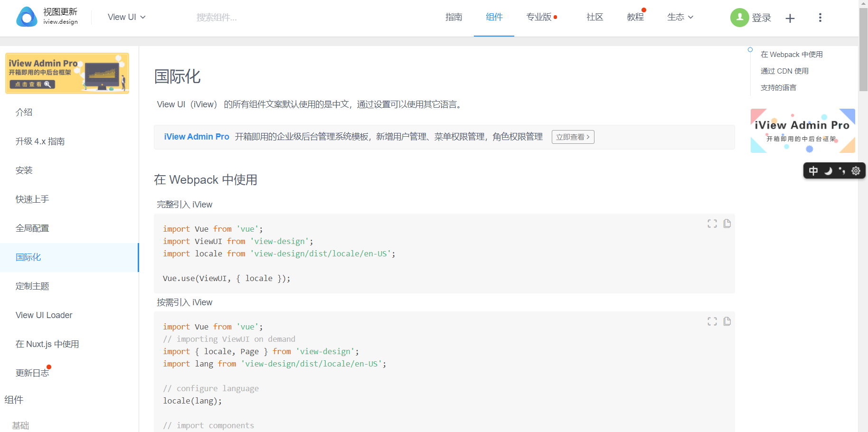The width and height of the screenshot is (868, 432).
Task: Click the 国际化 page title
Action: (x=178, y=76)
